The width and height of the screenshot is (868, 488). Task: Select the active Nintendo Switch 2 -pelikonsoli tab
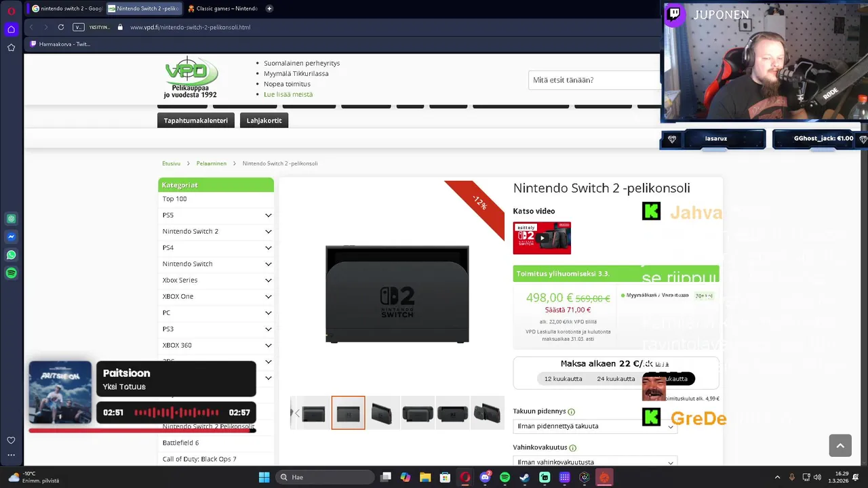144,9
